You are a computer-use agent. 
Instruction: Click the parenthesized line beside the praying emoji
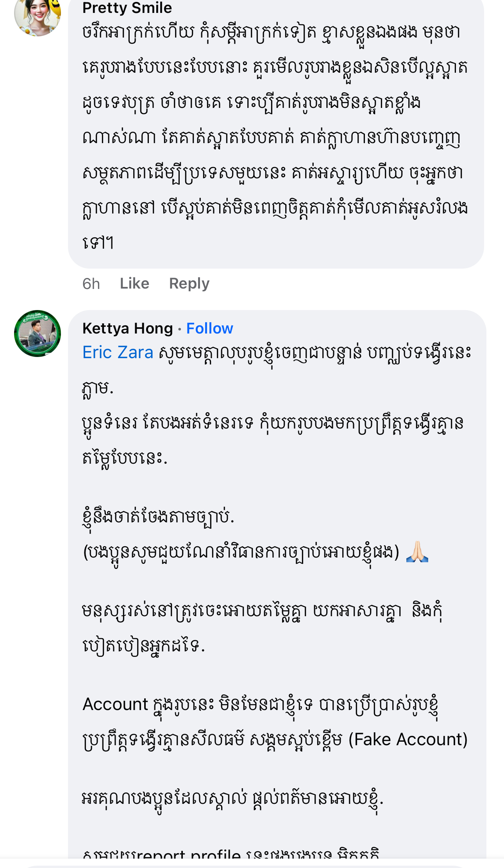coord(241,552)
